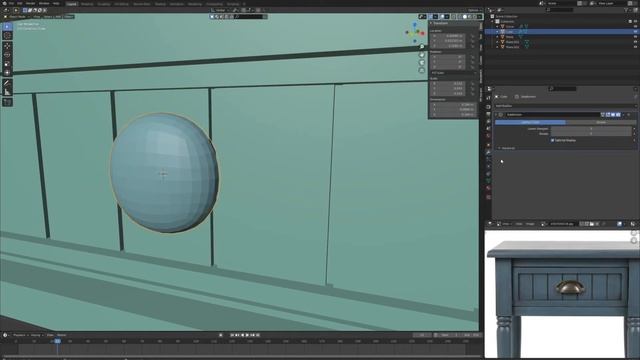Click the Location X value field
Screen dimensions: 640x360
tap(448, 36)
